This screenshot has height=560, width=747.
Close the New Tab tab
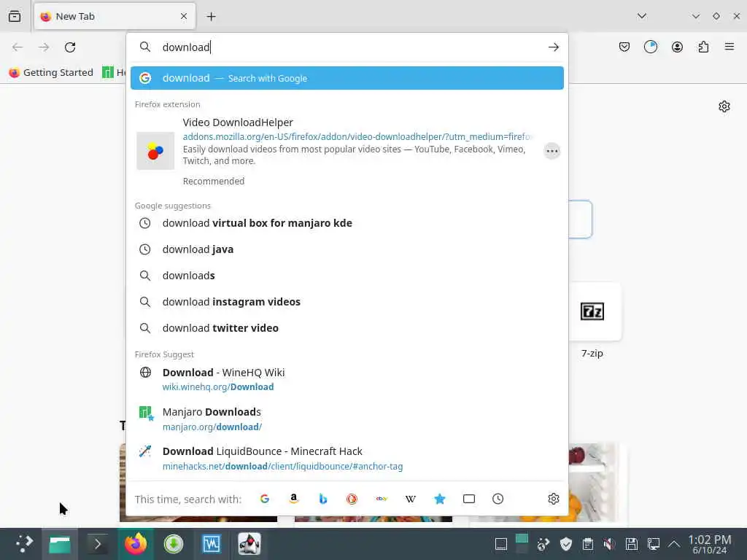click(184, 16)
